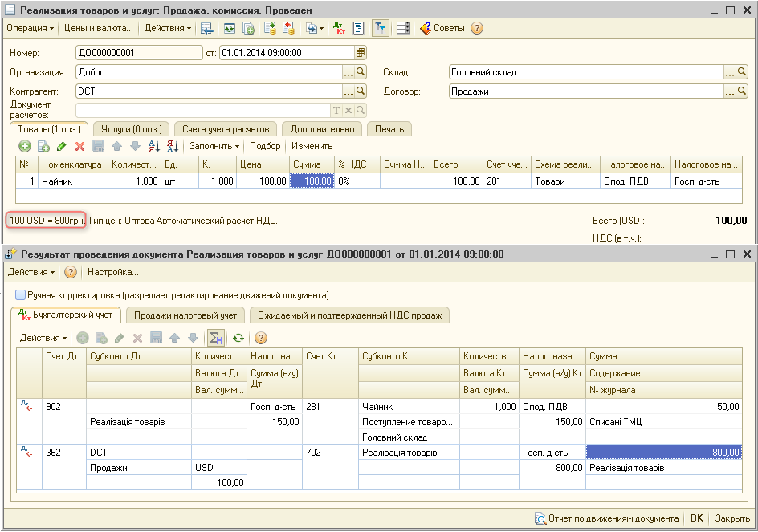This screenshot has height=532, width=758.
Task: Show the Дт/Кт posting result icon in top toolbar
Action: click(340, 29)
